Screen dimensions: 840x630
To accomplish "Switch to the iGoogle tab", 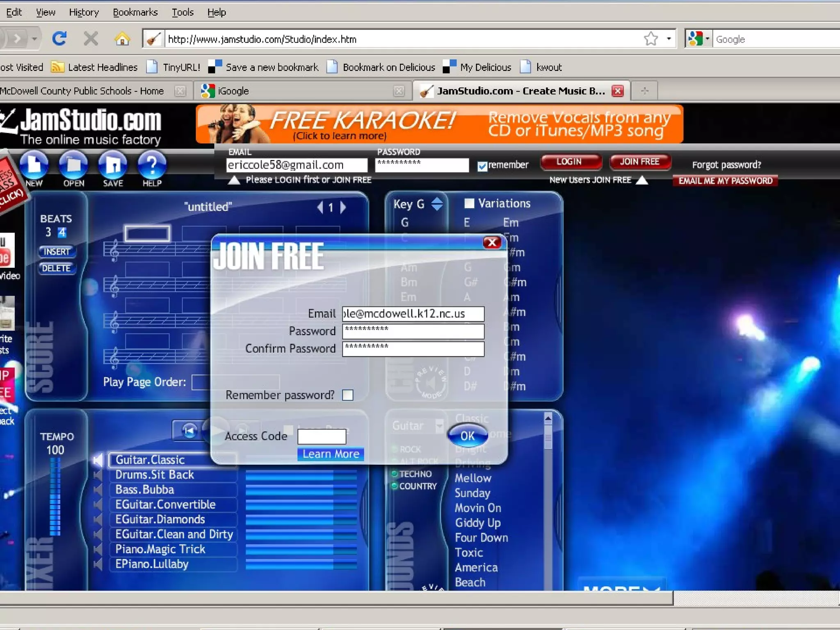I will click(x=233, y=91).
